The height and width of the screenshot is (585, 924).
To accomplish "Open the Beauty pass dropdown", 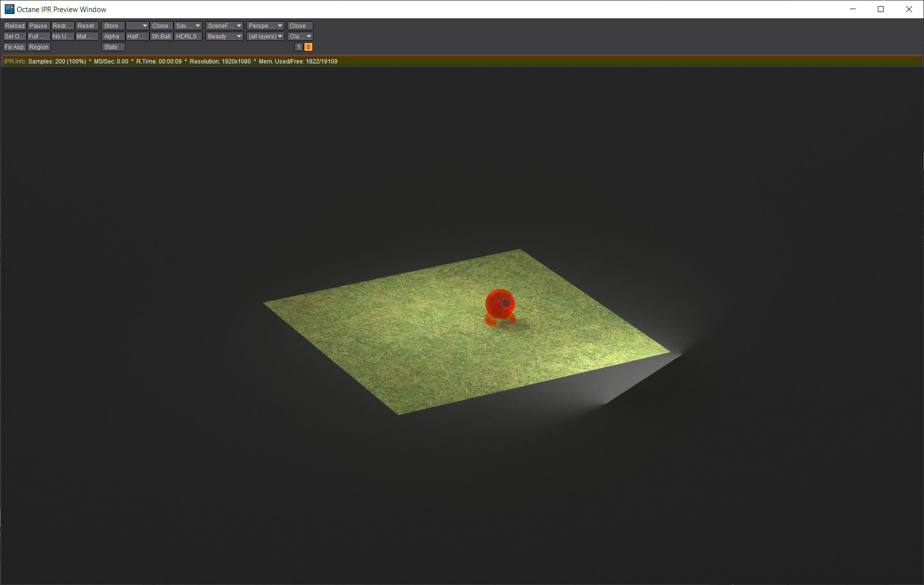I will coord(224,37).
